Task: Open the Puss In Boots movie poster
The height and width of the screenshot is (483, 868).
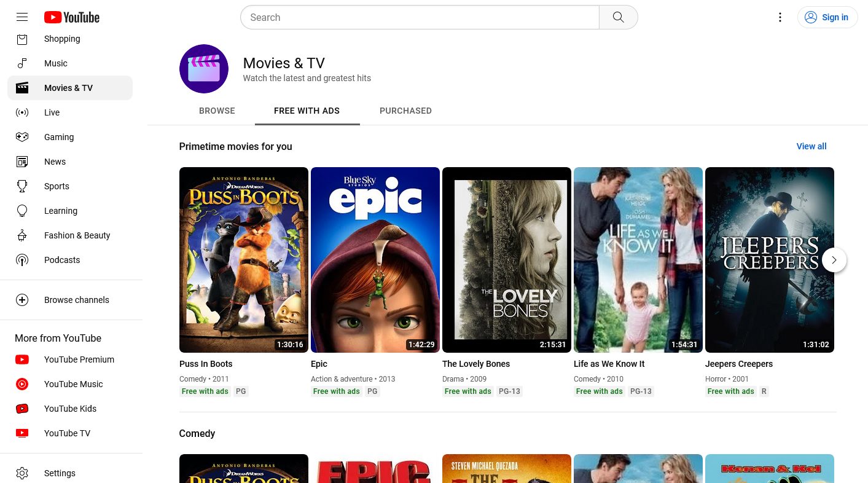Action: pos(244,259)
